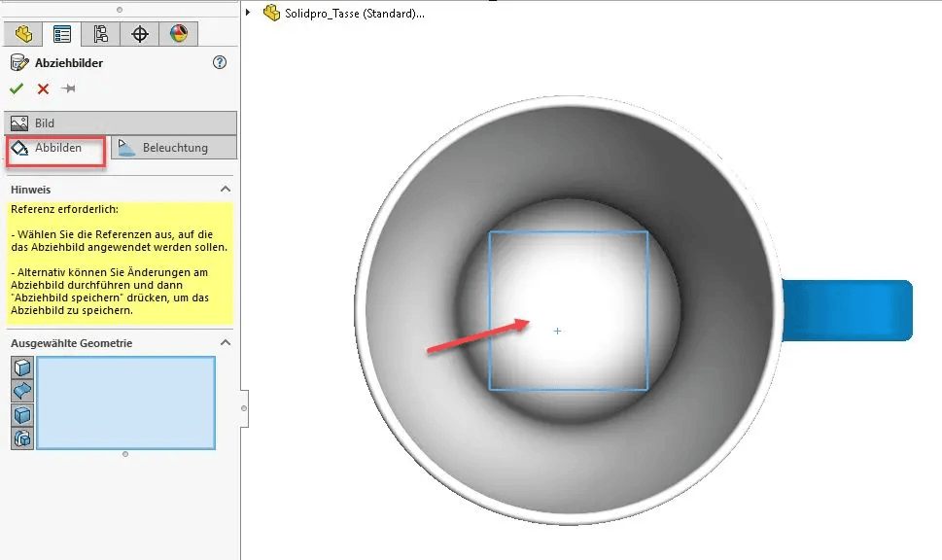Enable the surface selection filter
Viewport: 942px width, 560px height.
[x=21, y=391]
